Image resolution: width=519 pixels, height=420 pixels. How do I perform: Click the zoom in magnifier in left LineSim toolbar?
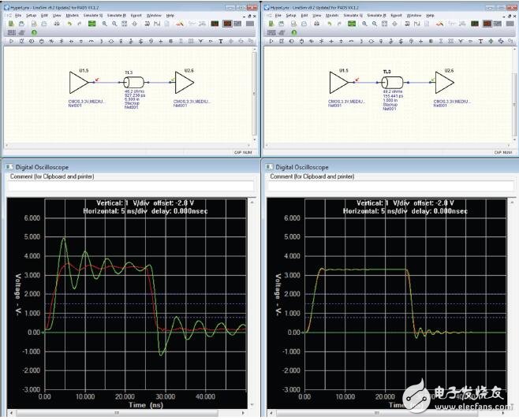(104, 24)
